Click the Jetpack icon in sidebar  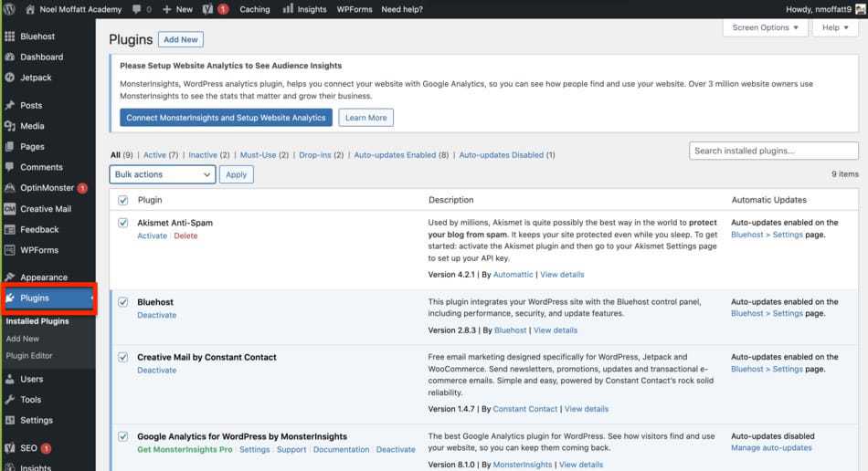(9, 78)
